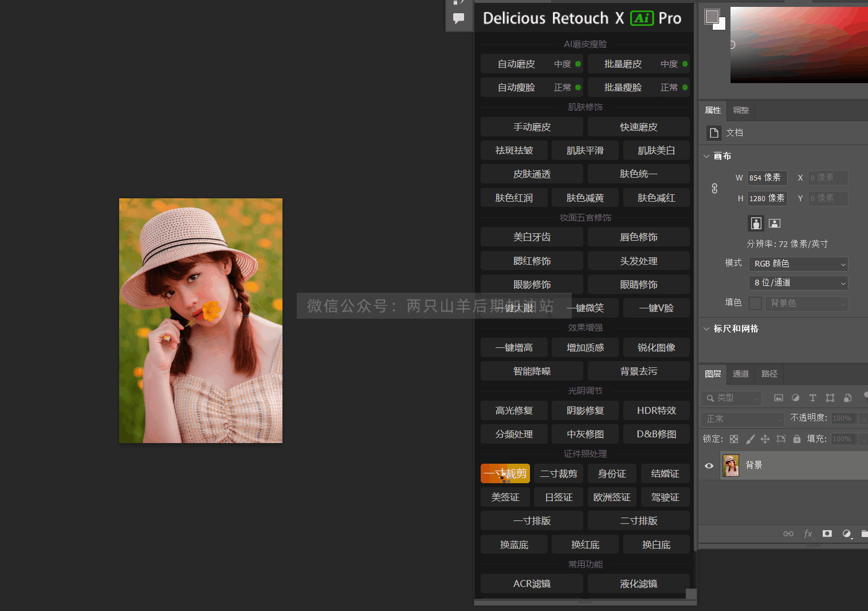Open the comments speech bubble panel icon
868x611 pixels.
click(458, 18)
